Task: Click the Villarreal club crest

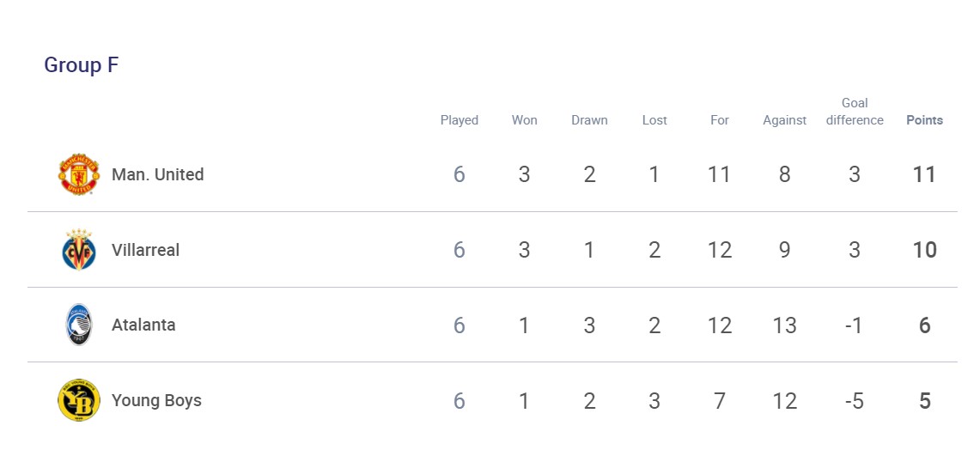Action: click(78, 250)
